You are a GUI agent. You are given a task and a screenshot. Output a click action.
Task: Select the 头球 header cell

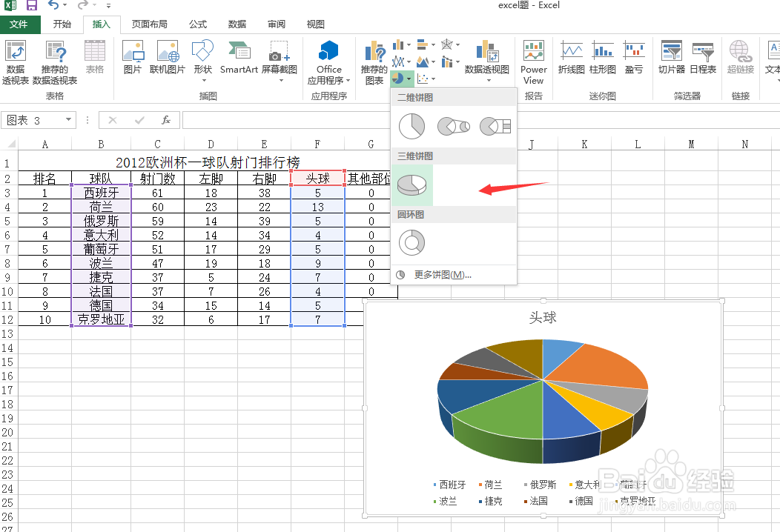click(x=318, y=179)
